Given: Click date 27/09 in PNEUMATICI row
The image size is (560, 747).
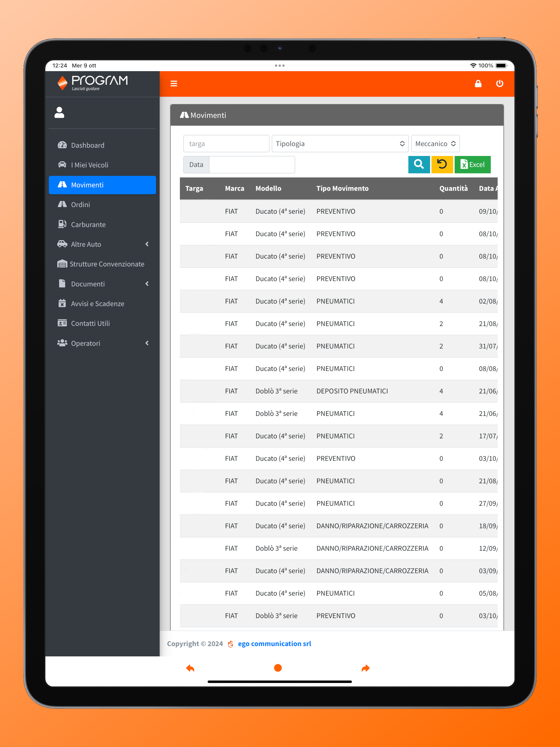Looking at the screenshot, I should point(488,504).
